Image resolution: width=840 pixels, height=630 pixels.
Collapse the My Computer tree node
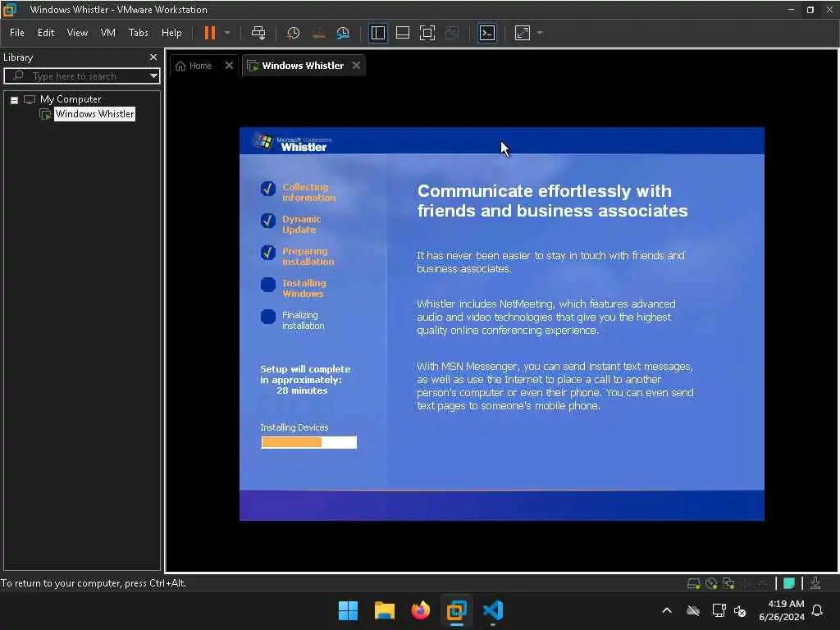(15, 99)
